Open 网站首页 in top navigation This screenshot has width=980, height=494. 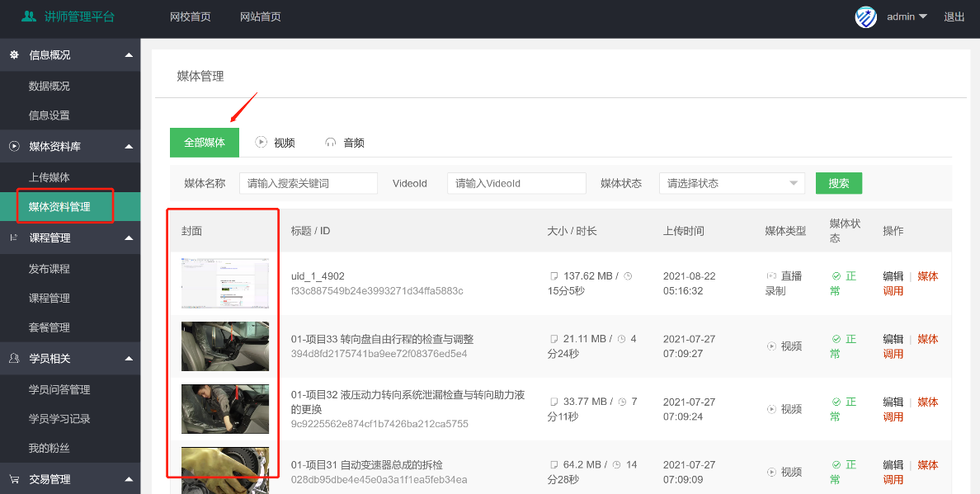(x=261, y=16)
